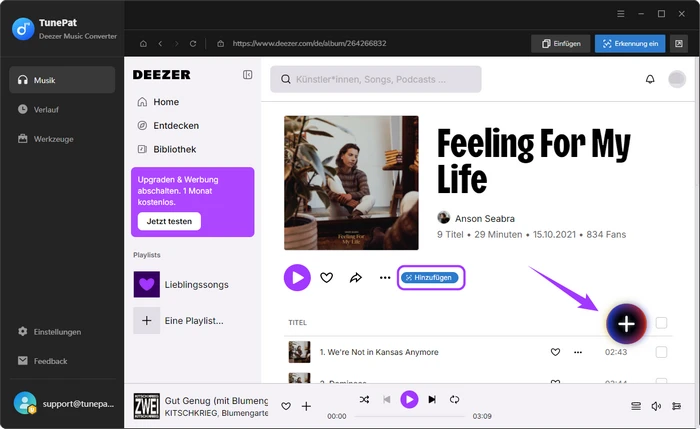Toggle repeat mode in player
The height and width of the screenshot is (429, 700).
(454, 400)
